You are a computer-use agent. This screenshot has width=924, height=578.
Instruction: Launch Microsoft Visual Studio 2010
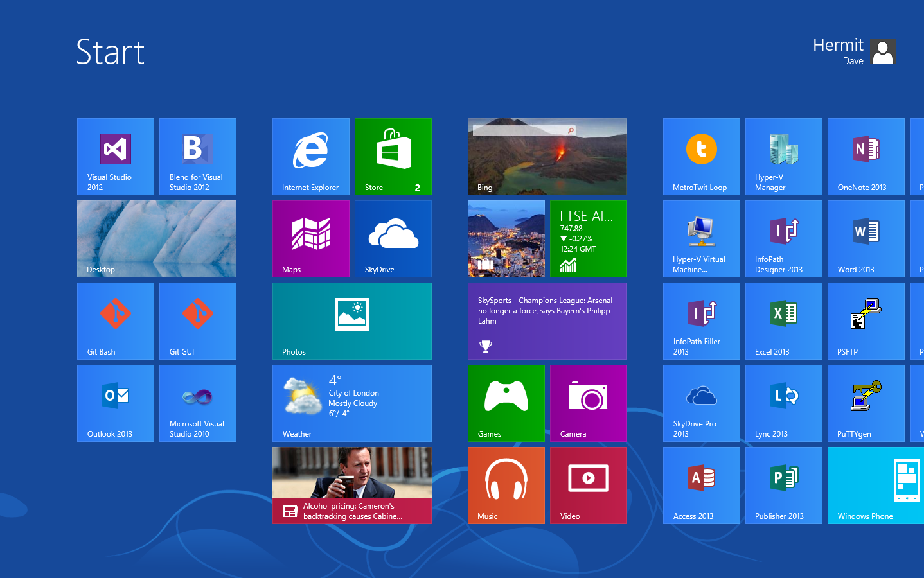pyautogui.click(x=198, y=403)
